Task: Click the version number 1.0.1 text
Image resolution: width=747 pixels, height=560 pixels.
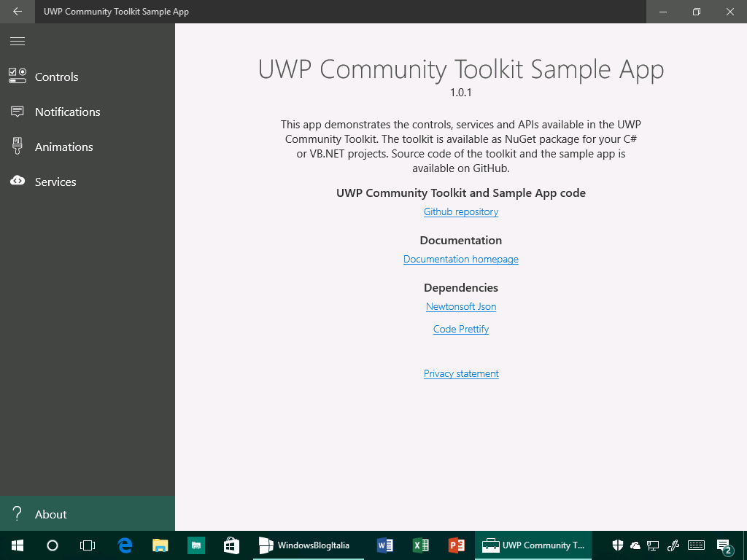Action: click(x=461, y=93)
